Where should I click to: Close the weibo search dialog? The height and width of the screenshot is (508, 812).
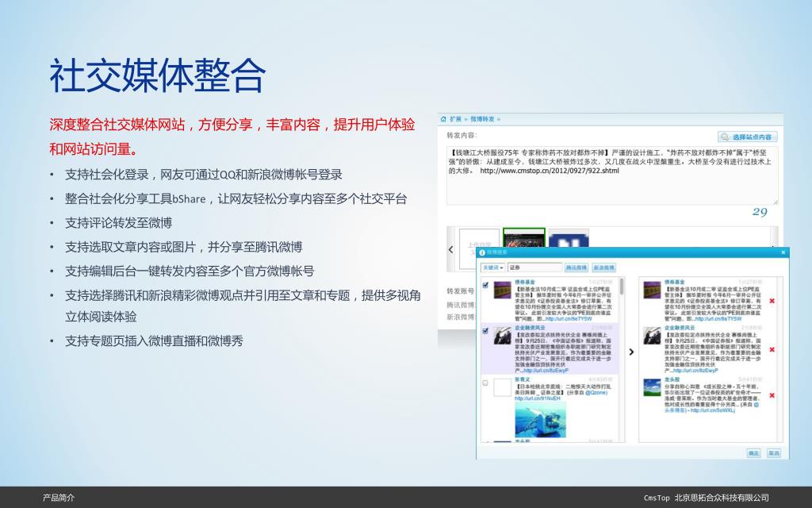783,252
